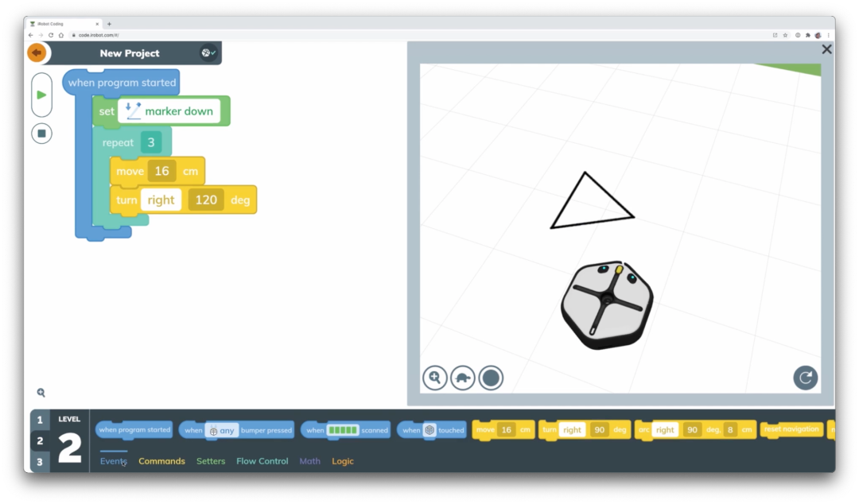Click the New Project title
Viewport: 859px width, 504px height.
130,53
